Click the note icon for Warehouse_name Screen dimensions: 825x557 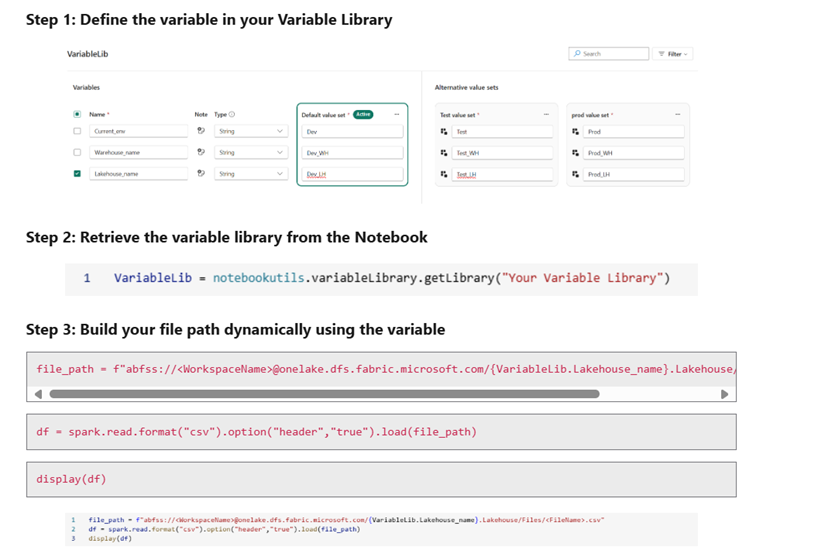(x=200, y=152)
